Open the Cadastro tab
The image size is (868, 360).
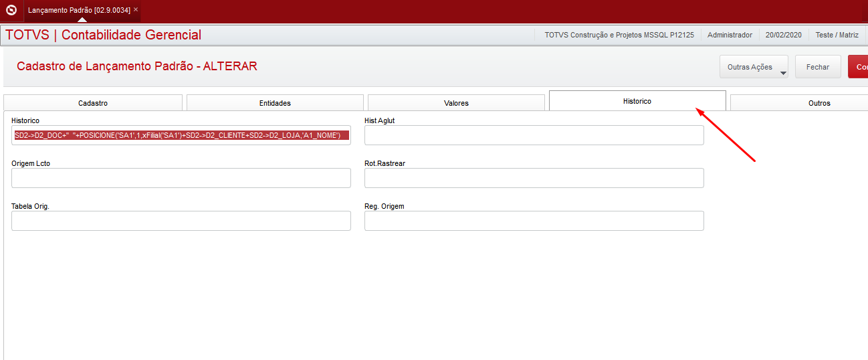click(93, 103)
